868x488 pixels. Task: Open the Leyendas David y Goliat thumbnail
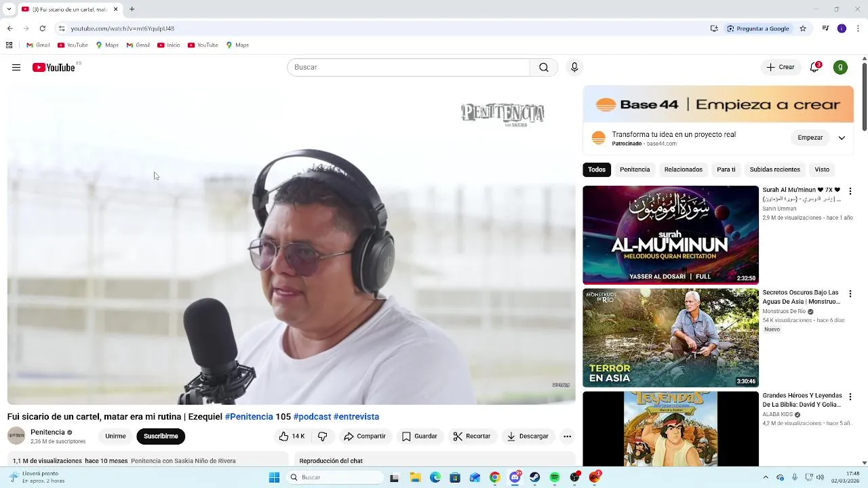(x=671, y=428)
